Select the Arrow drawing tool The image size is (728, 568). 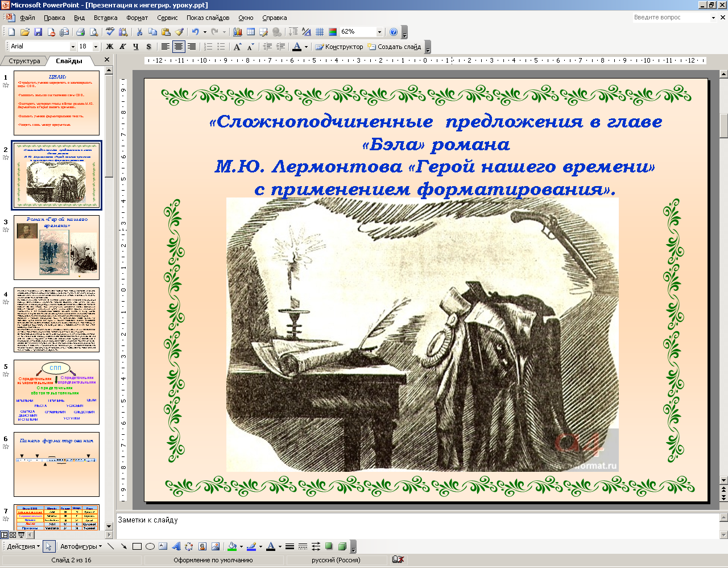pos(123,546)
